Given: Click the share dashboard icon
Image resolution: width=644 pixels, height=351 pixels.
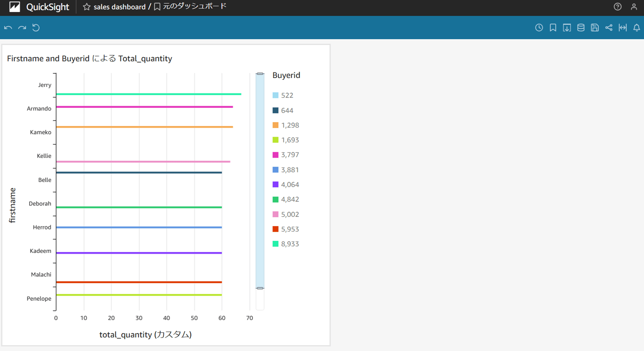Looking at the screenshot, I should click(610, 28).
